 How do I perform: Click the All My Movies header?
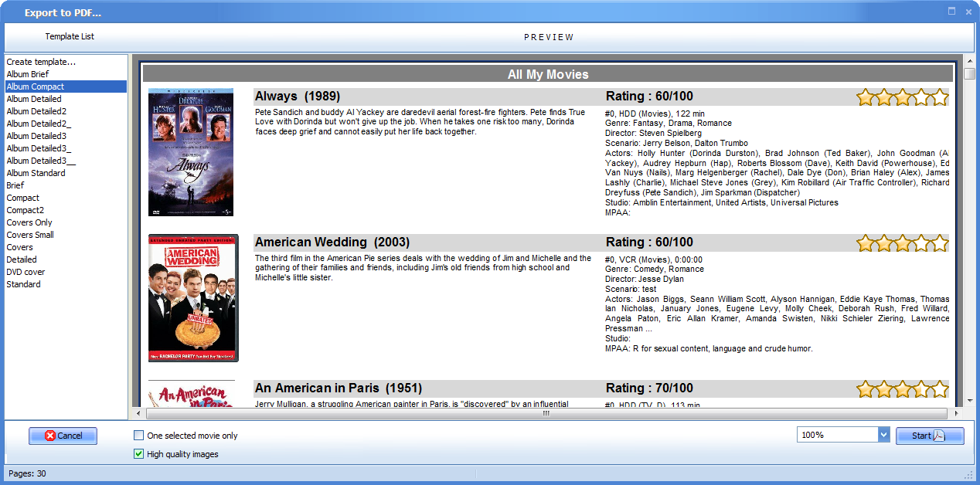point(548,75)
